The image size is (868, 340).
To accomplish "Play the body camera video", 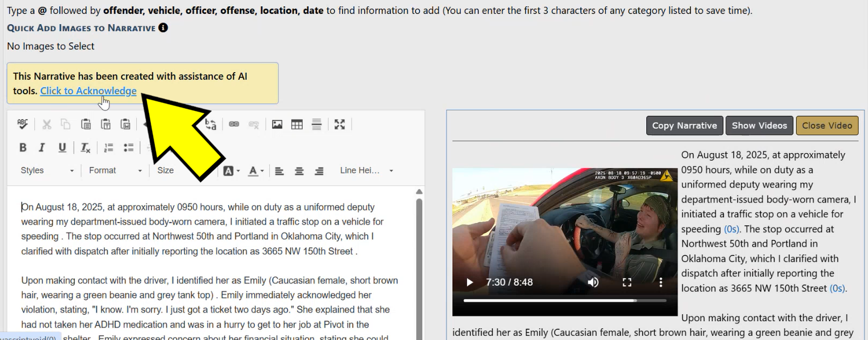I will click(x=469, y=282).
